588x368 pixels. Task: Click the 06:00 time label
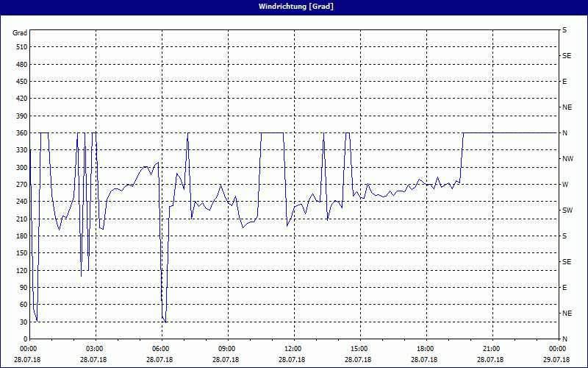(x=160, y=349)
